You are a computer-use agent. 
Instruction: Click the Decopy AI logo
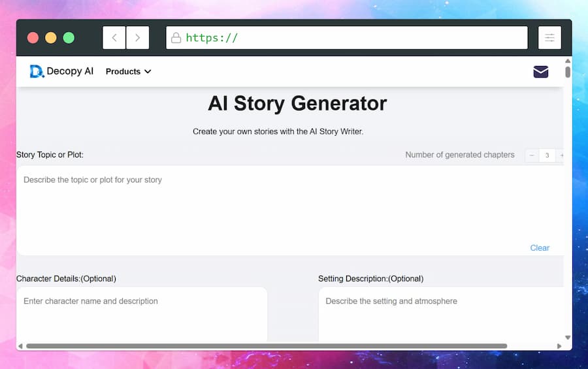point(61,71)
